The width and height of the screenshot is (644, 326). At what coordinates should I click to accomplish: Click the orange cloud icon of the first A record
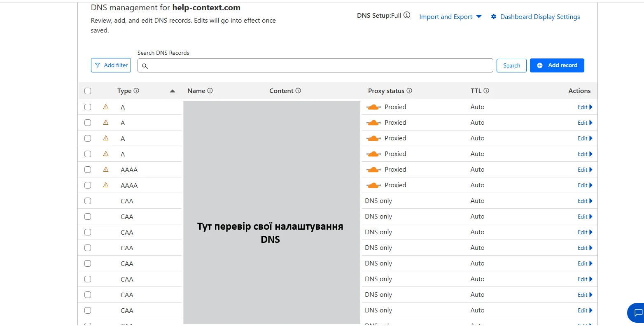(x=373, y=107)
